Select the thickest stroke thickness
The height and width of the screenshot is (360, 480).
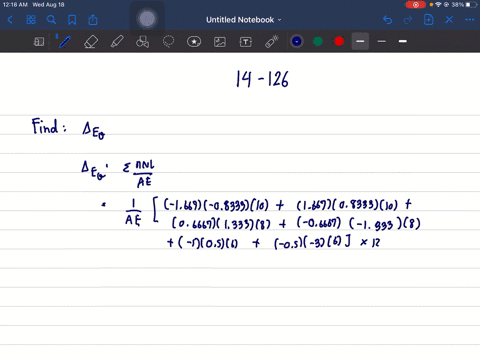403,41
